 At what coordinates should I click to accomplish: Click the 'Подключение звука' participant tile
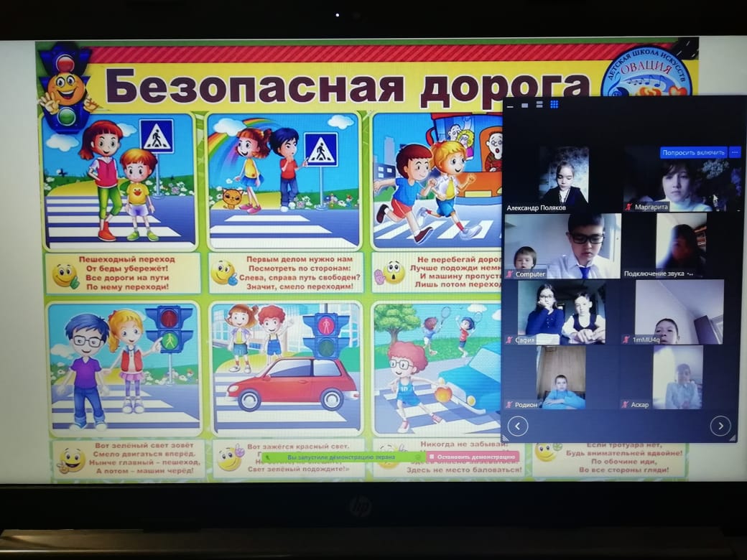click(x=679, y=246)
